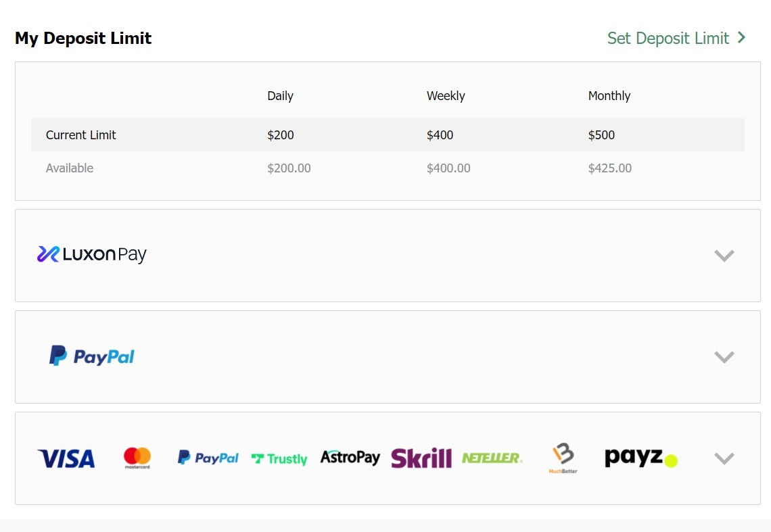Click the Monthly current limit $500 value
This screenshot has height=532, width=771.
[x=601, y=135]
